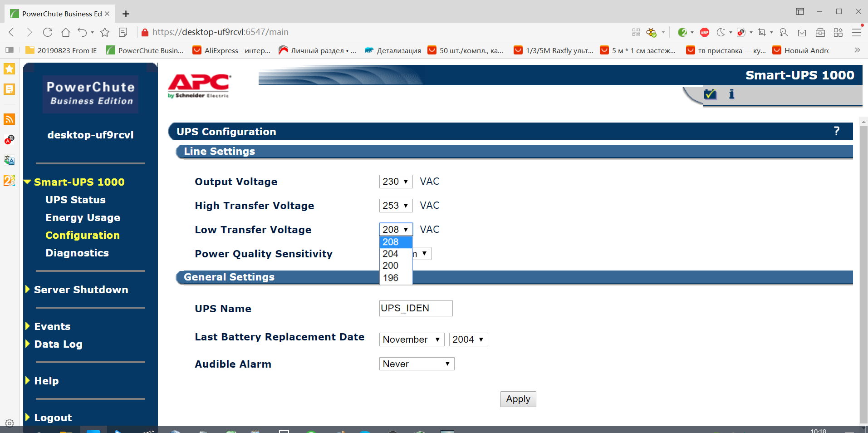Image resolution: width=868 pixels, height=433 pixels.
Task: Open the reader mode page icon
Action: tap(123, 32)
